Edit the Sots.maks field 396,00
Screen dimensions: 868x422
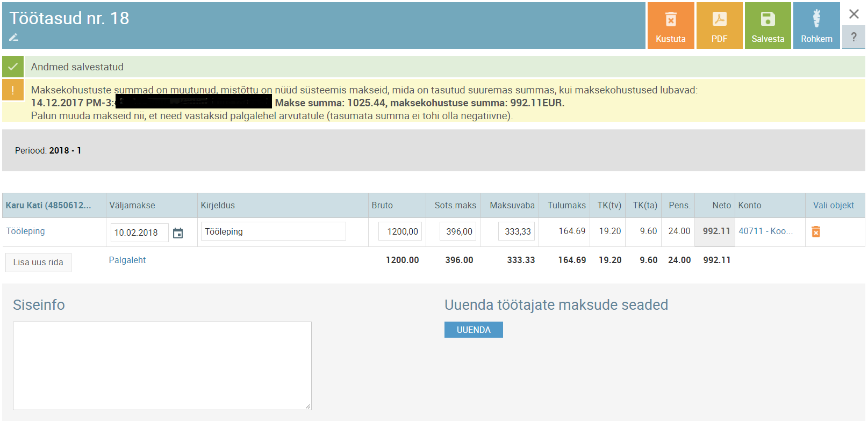click(x=458, y=231)
